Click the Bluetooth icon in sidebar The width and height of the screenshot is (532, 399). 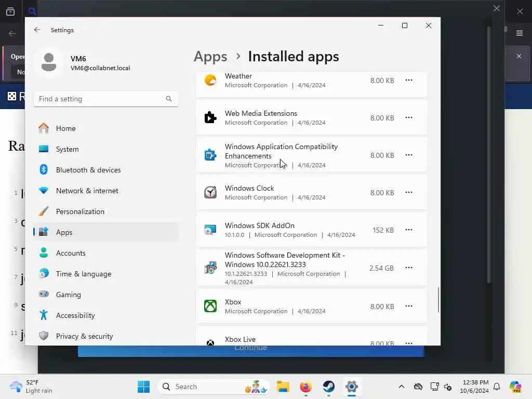pos(44,169)
